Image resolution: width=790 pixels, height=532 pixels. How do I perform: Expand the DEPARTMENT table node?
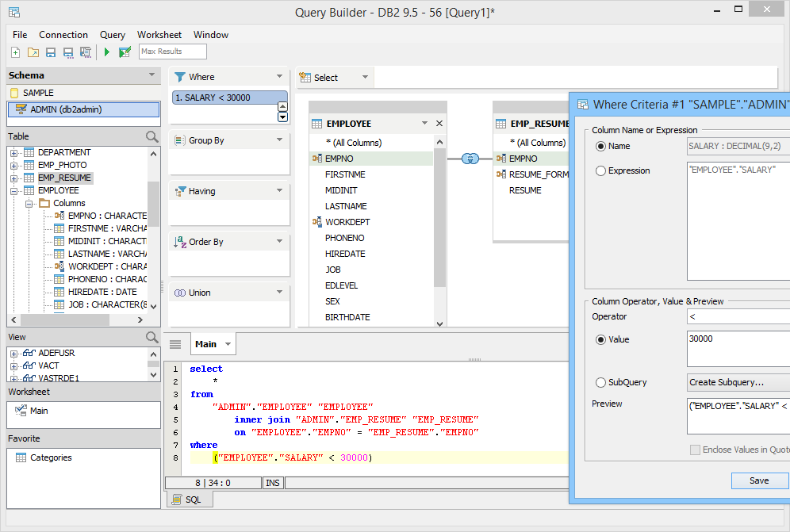click(13, 153)
